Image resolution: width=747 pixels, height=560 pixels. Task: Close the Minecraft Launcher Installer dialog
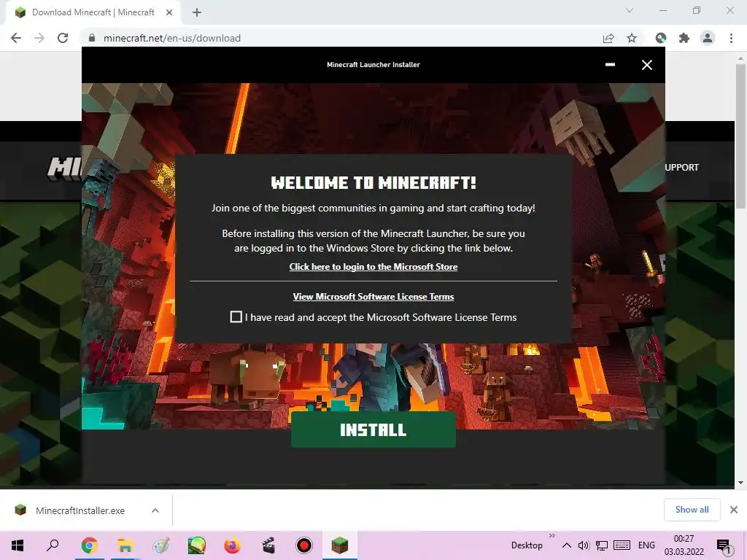click(x=646, y=65)
